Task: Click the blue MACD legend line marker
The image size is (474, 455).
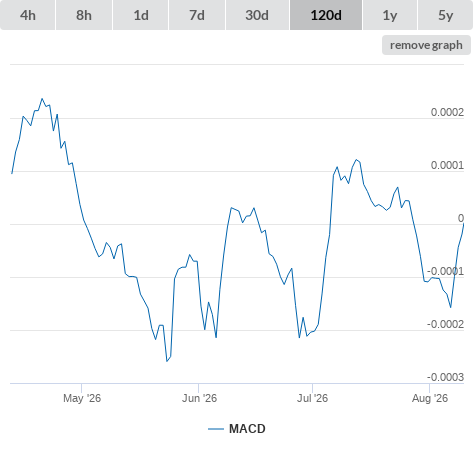Action: pyautogui.click(x=216, y=429)
